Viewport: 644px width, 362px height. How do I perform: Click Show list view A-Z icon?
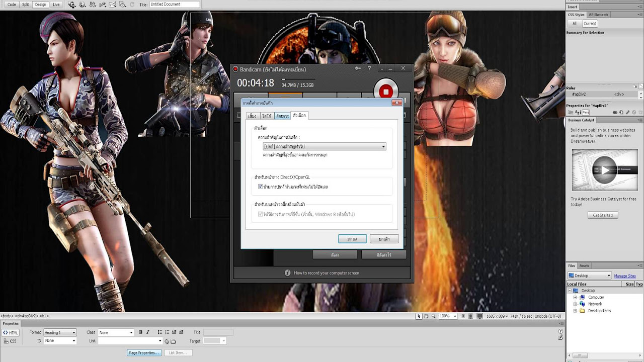(x=578, y=112)
